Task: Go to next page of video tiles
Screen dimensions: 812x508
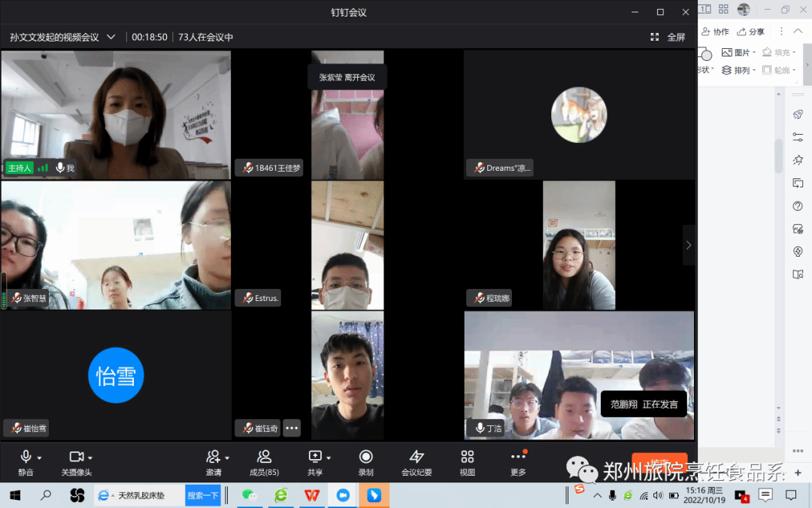Action: pyautogui.click(x=688, y=245)
